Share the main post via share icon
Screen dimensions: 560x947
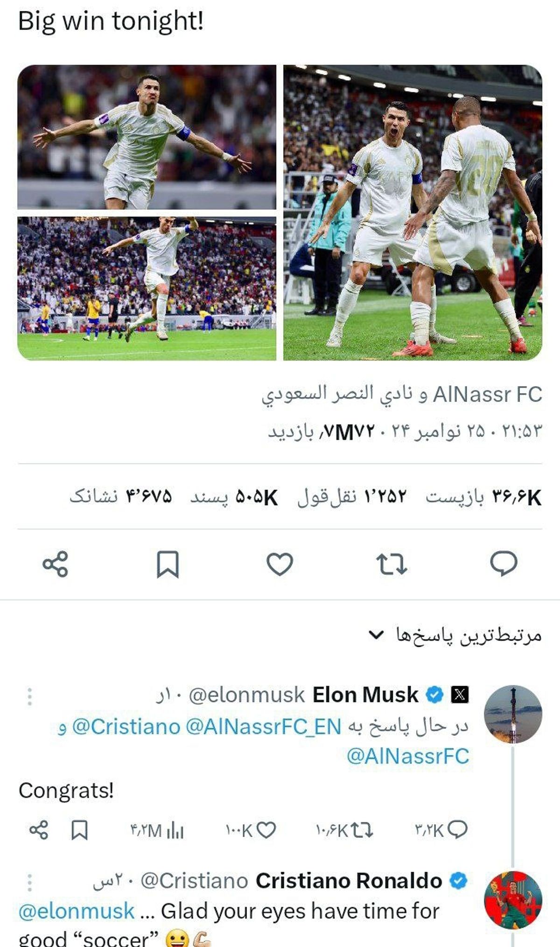(56, 564)
